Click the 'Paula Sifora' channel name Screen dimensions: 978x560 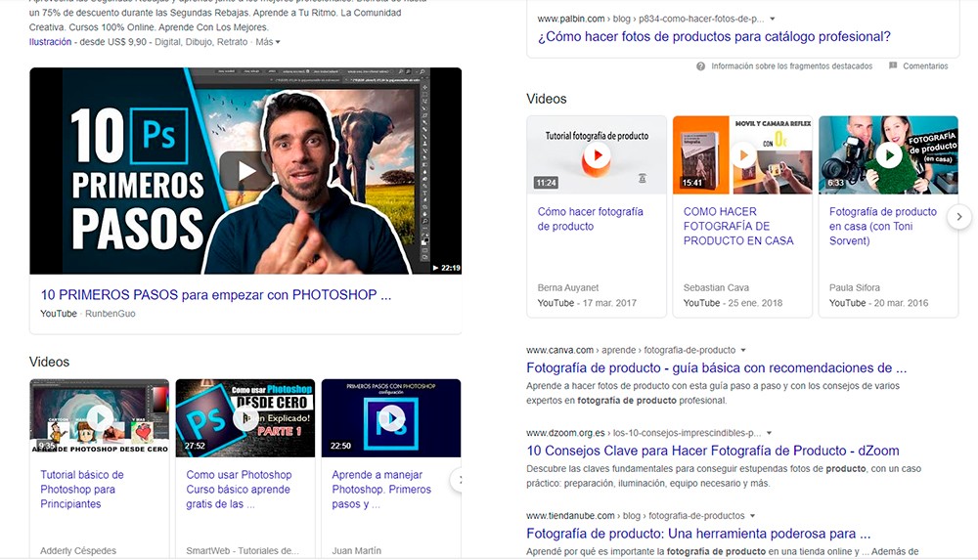click(855, 288)
